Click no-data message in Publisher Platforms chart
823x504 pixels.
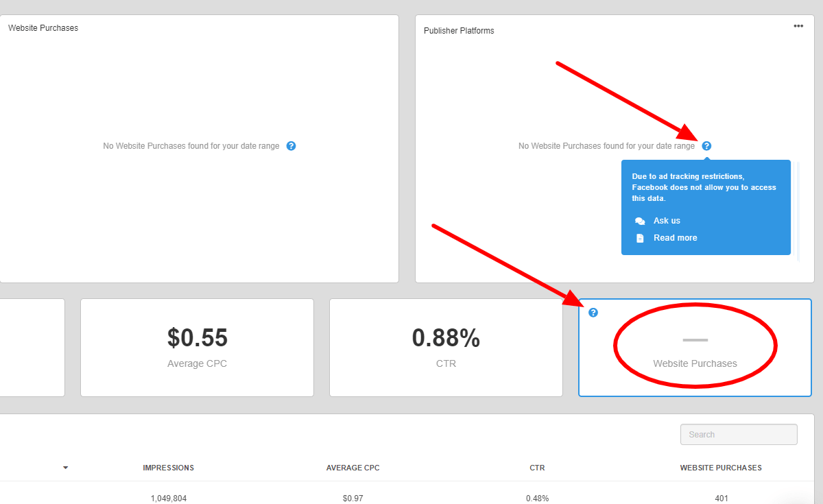click(607, 146)
